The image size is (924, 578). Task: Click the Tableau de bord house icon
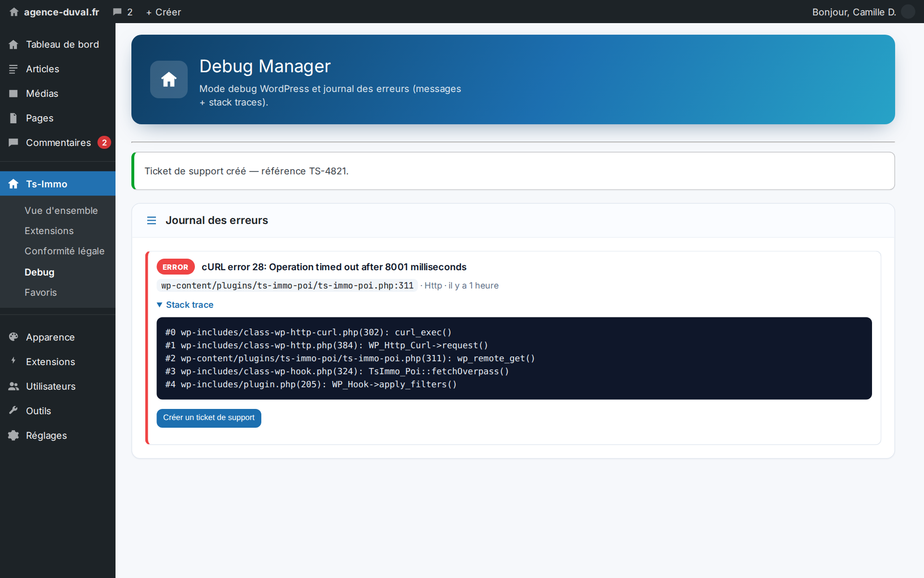[13, 44]
